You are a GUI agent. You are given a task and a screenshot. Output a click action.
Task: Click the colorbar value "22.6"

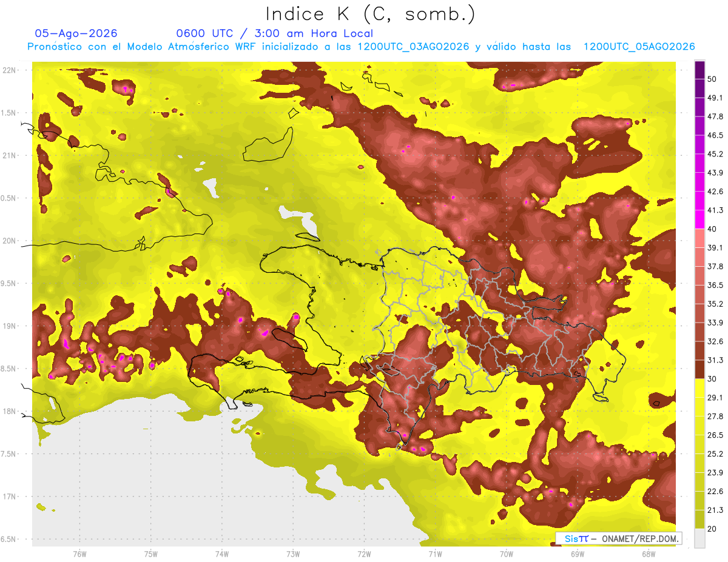tap(715, 491)
